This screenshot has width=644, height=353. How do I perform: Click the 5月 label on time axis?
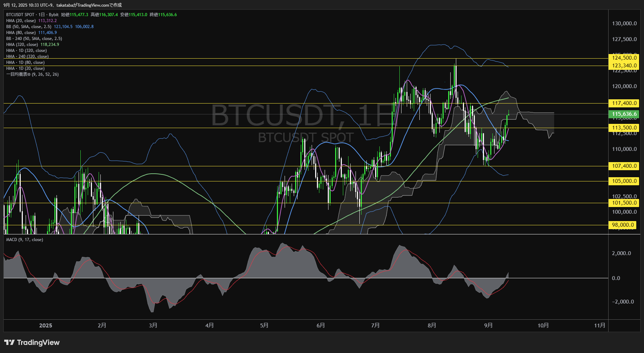pos(264,326)
